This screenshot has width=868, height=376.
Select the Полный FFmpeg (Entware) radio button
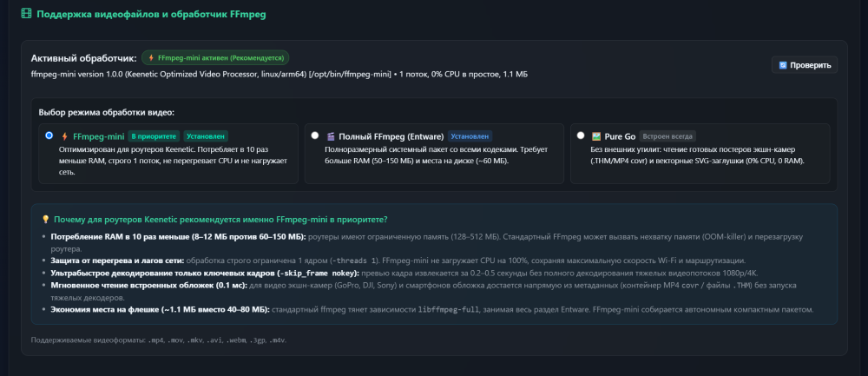tap(315, 135)
